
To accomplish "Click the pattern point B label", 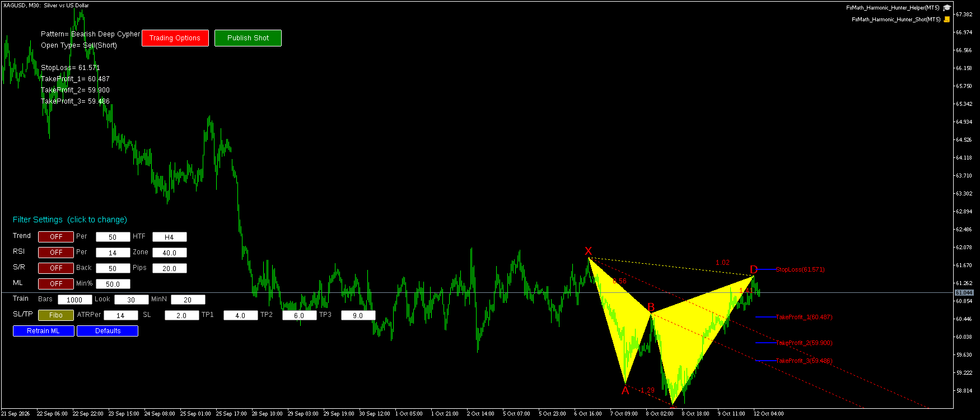I will point(651,307).
